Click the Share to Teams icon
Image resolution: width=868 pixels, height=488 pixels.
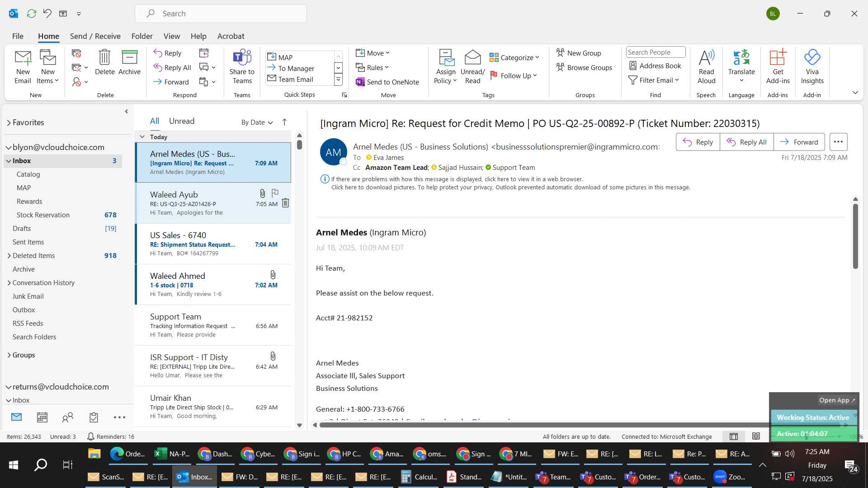click(x=242, y=57)
